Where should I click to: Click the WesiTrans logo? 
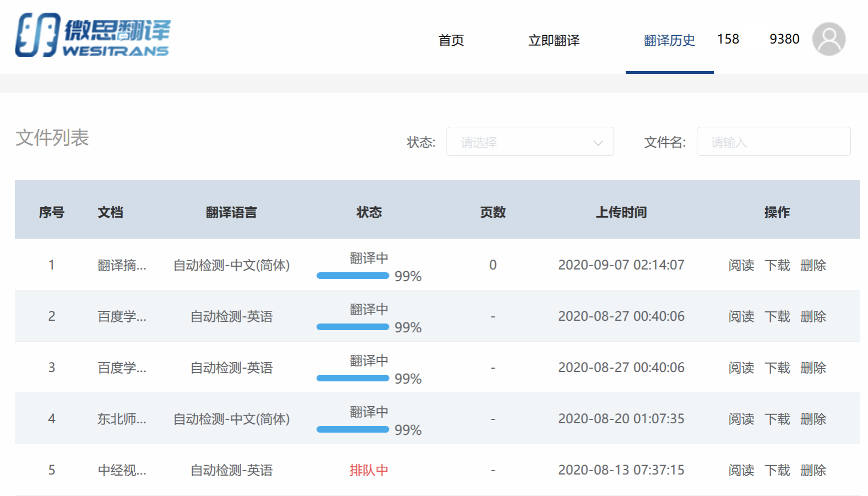point(93,35)
